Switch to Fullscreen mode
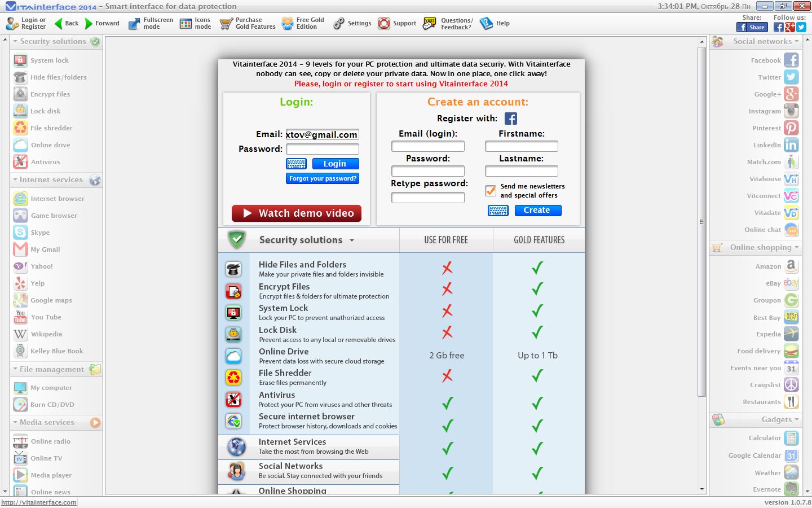812x508 pixels. click(x=151, y=24)
